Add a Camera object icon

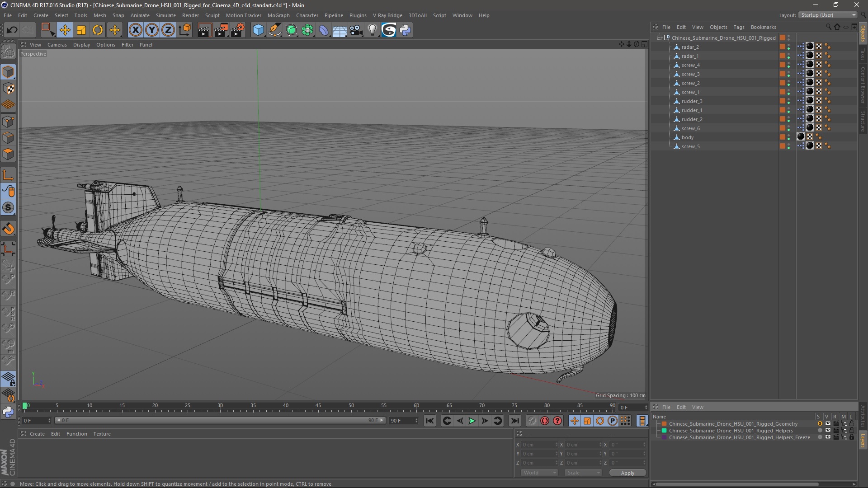(356, 30)
